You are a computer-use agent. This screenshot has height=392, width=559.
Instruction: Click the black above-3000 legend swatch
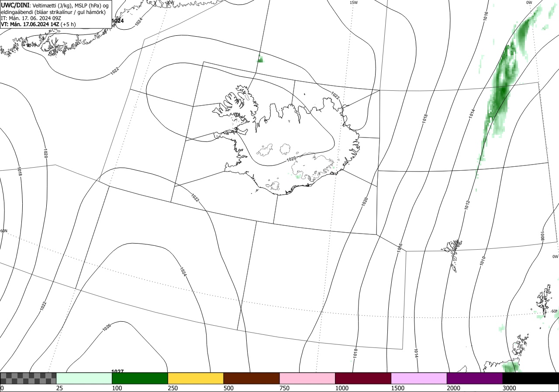[x=531, y=378]
